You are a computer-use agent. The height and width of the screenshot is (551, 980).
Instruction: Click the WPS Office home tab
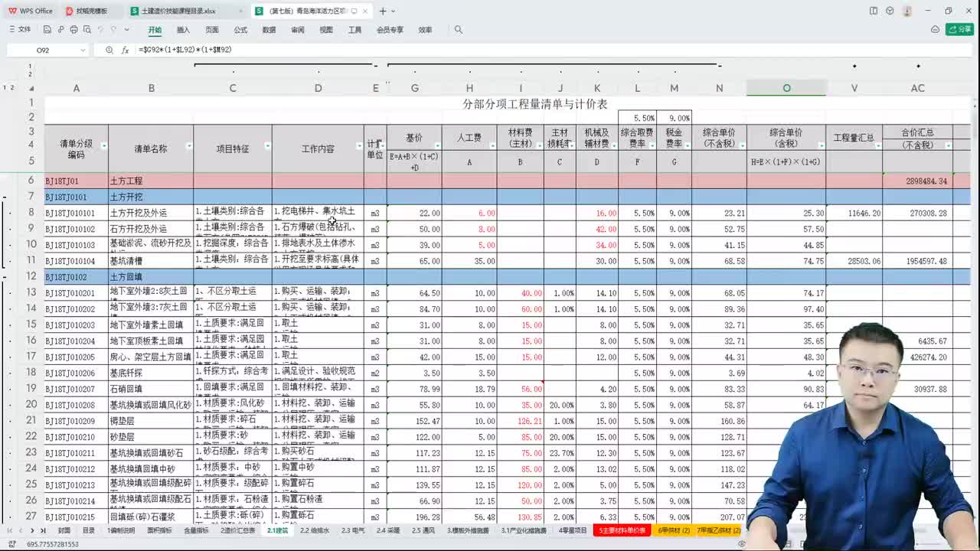(x=31, y=11)
